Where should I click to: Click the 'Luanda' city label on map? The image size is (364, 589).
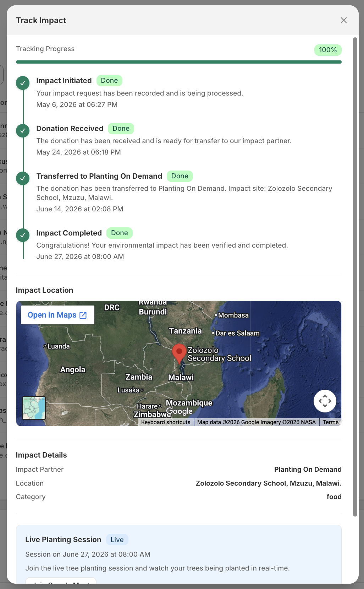59,346
